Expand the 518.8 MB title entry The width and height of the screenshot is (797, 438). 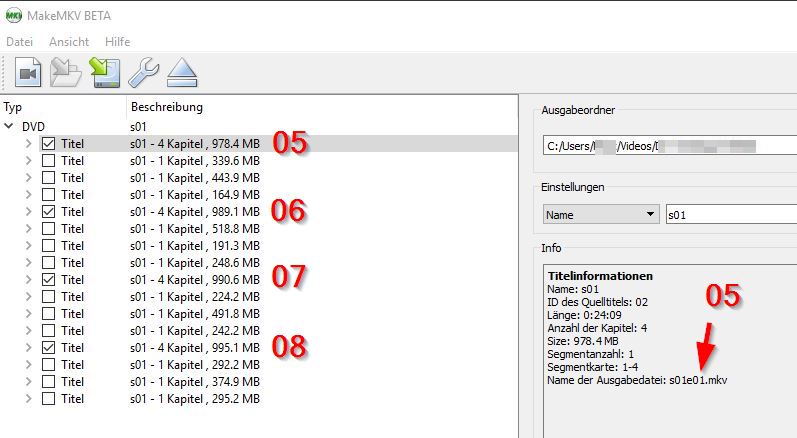click(29, 229)
